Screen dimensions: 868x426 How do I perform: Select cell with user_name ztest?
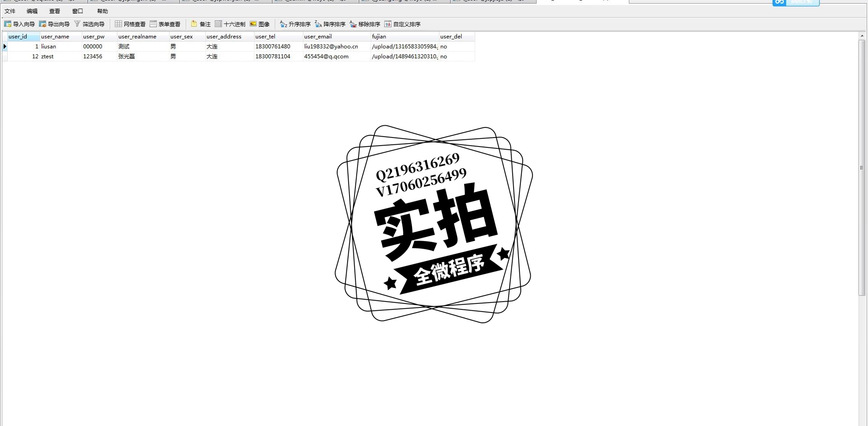click(61, 57)
